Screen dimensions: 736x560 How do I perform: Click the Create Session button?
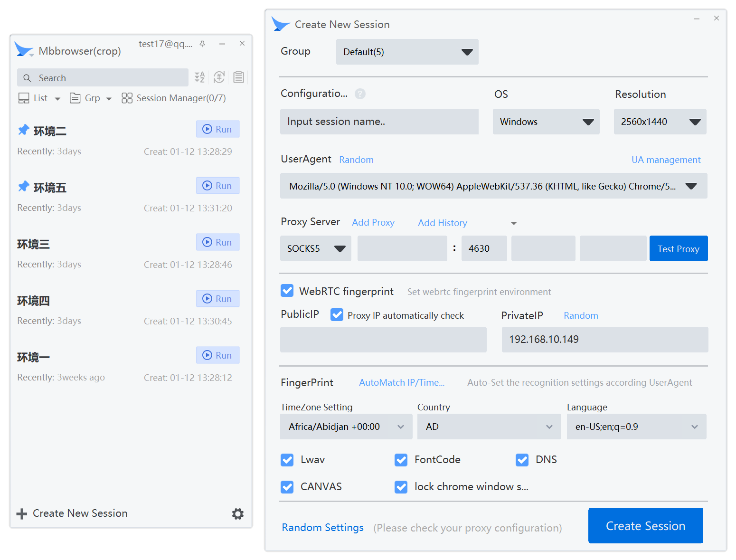click(x=646, y=525)
